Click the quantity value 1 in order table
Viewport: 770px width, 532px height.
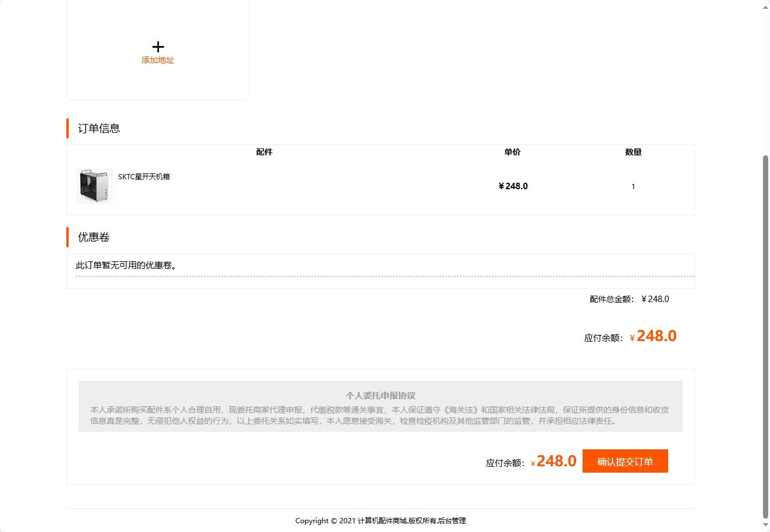point(633,186)
